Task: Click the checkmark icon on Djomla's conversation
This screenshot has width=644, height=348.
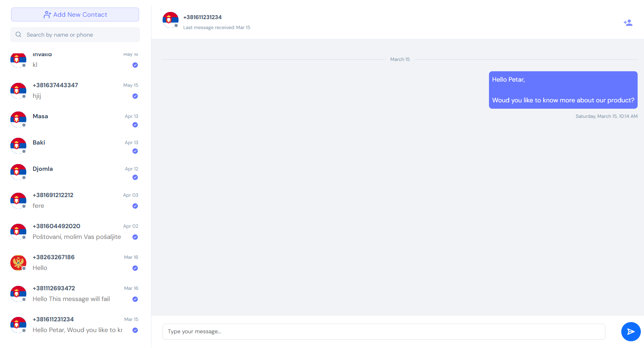Action: (135, 178)
